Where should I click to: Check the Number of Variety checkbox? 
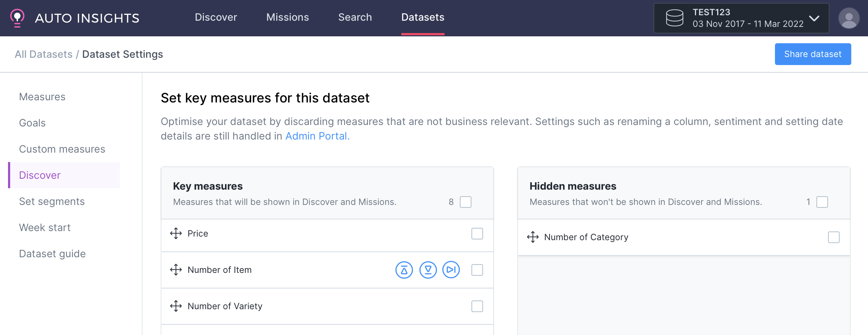477,306
